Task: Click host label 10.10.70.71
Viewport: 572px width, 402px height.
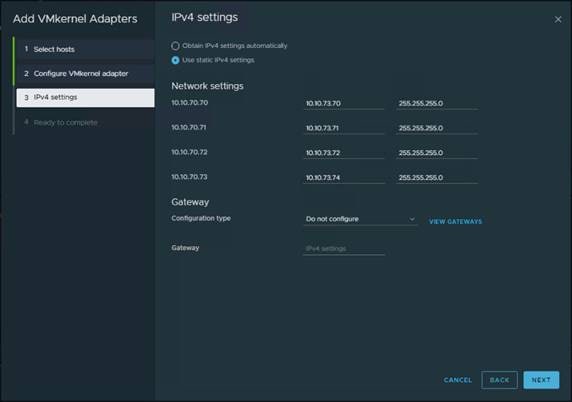Action: pyautogui.click(x=189, y=127)
